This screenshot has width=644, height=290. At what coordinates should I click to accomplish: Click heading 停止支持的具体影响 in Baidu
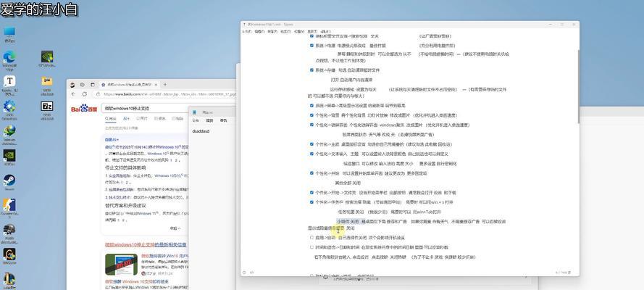(x=125, y=167)
